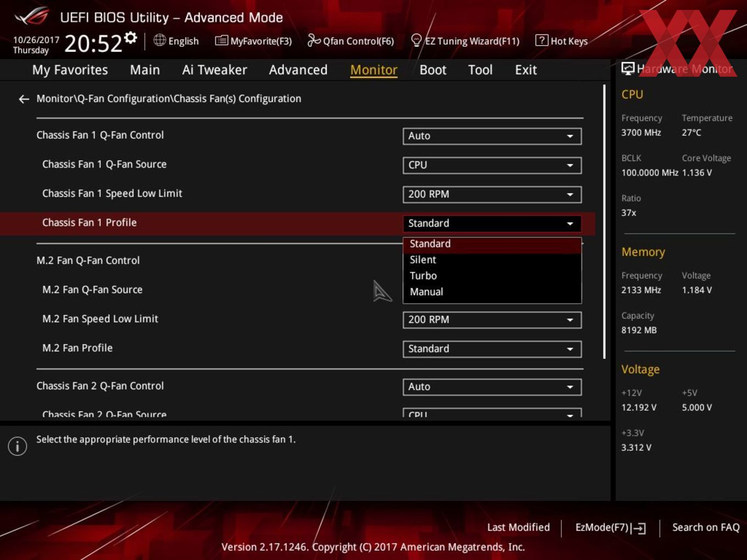Open Chassis Fan 1 Speed Low Limit dropdown
747x560 pixels.
[492, 194]
